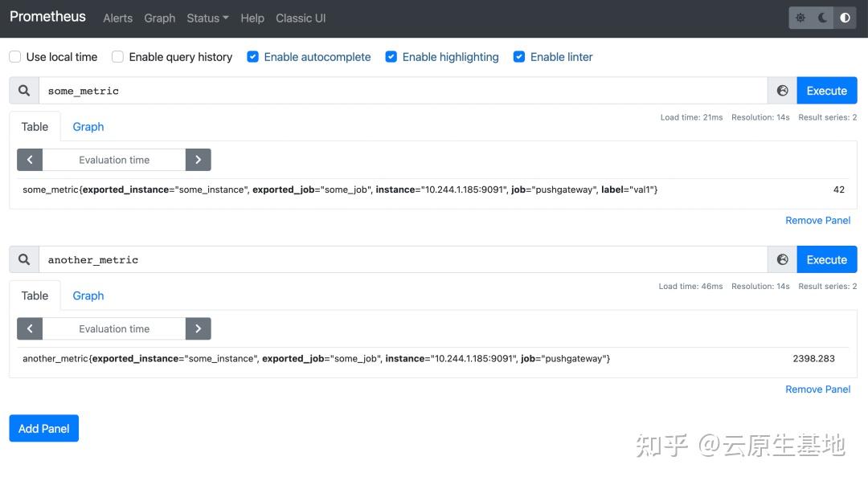The height and width of the screenshot is (481, 868).
Task: Click the Add Panel button
Action: pyautogui.click(x=43, y=428)
